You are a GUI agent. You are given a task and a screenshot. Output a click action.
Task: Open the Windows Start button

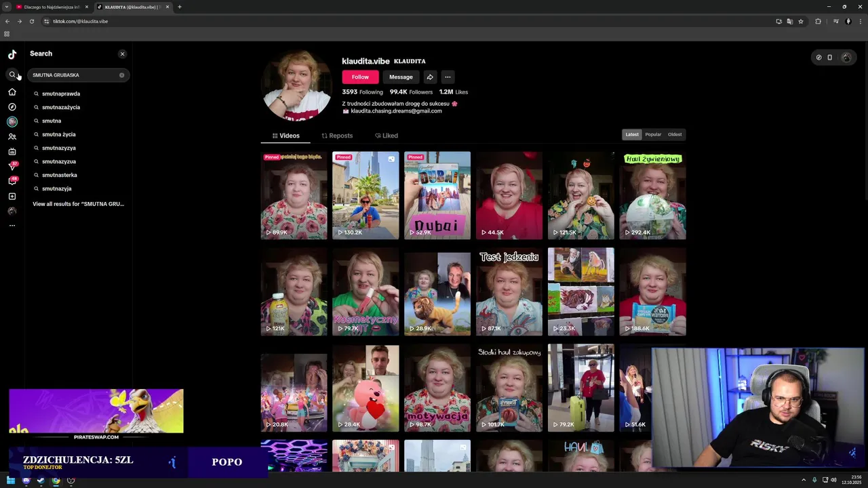(x=11, y=481)
